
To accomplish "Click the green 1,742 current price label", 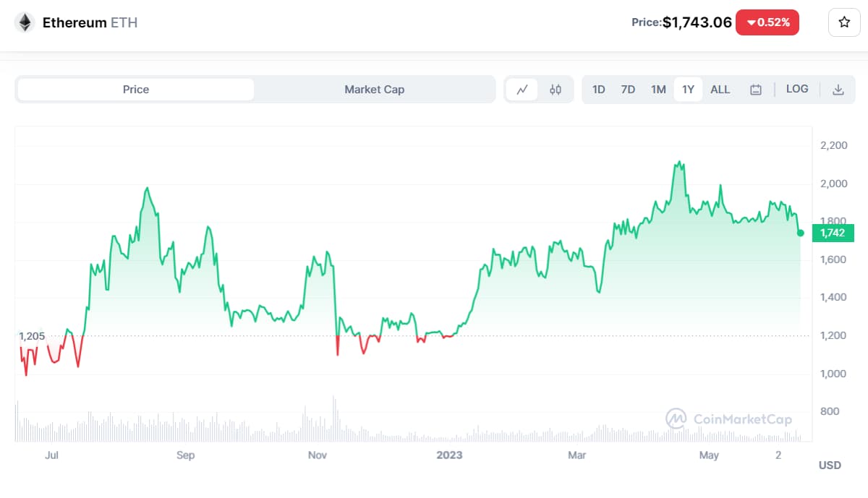I will point(834,233).
